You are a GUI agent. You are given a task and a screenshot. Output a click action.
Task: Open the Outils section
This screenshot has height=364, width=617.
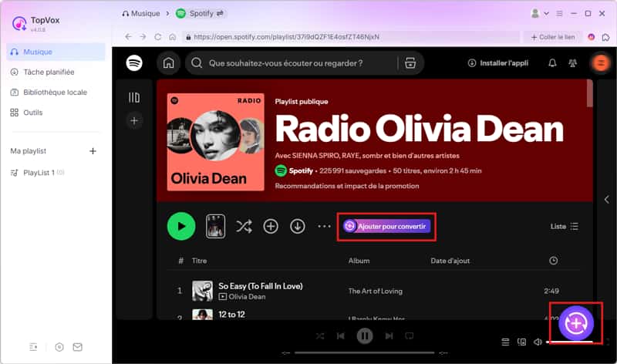click(26, 113)
